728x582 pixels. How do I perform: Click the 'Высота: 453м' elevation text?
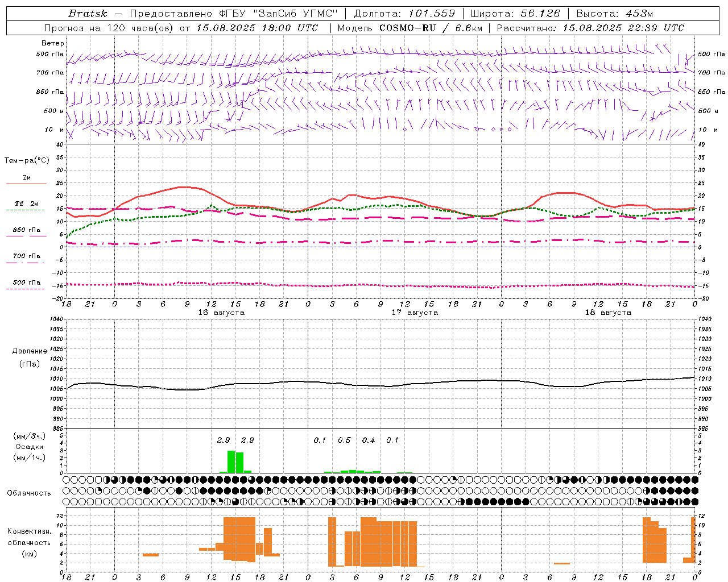614,14
